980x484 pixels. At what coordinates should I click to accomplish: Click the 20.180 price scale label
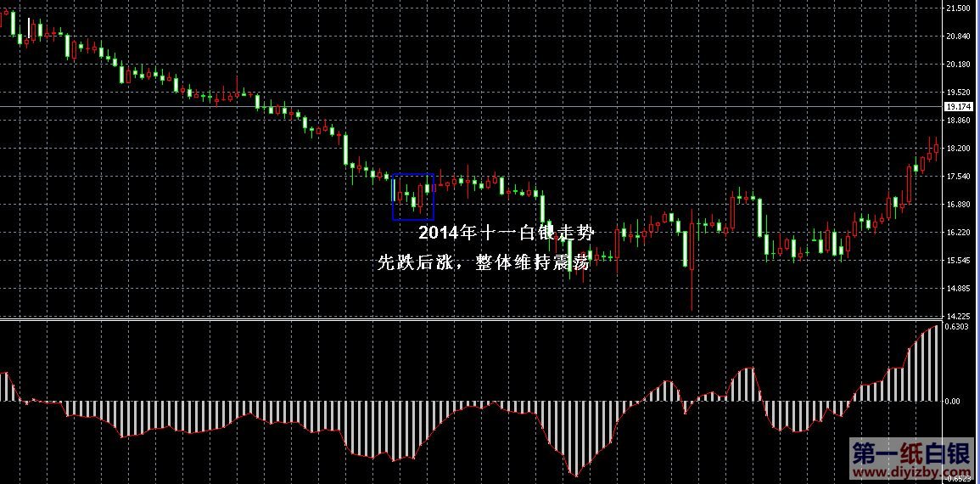pyautogui.click(x=959, y=65)
